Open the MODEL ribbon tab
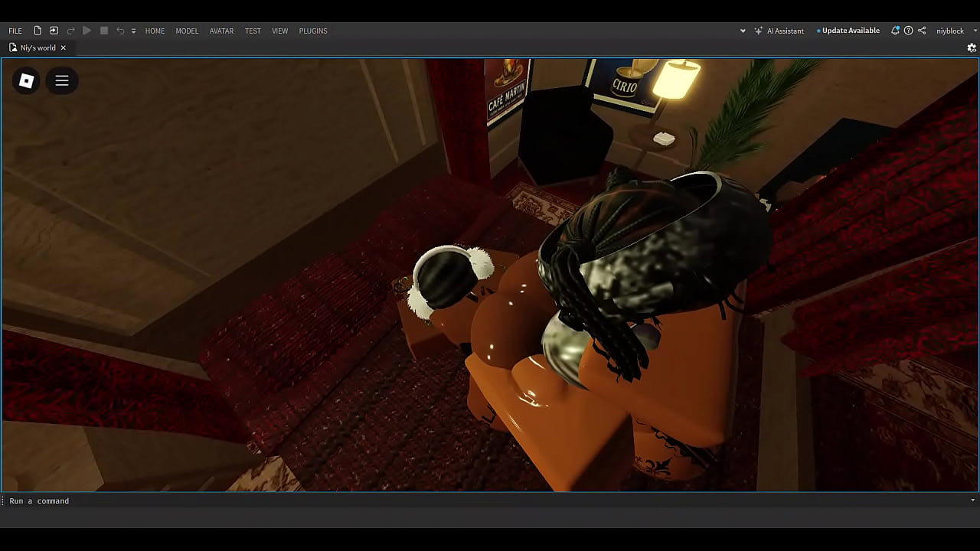The width and height of the screenshot is (980, 551). tap(187, 31)
